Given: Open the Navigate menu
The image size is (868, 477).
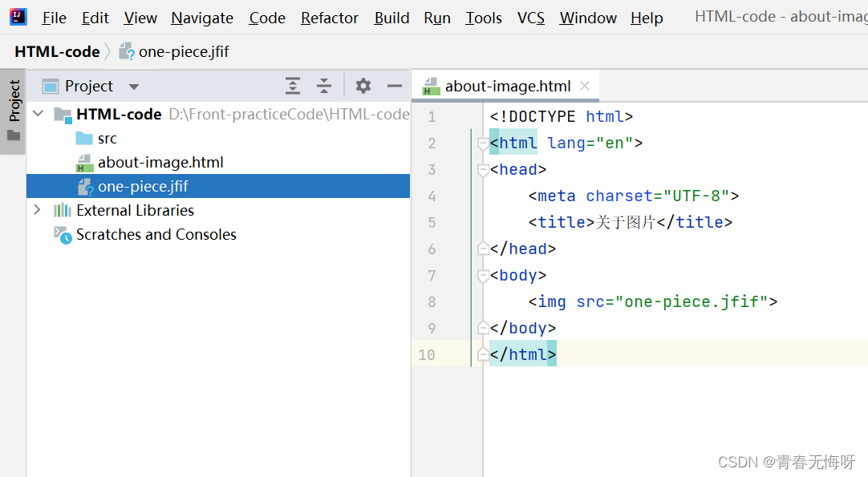Looking at the screenshot, I should pos(202,18).
